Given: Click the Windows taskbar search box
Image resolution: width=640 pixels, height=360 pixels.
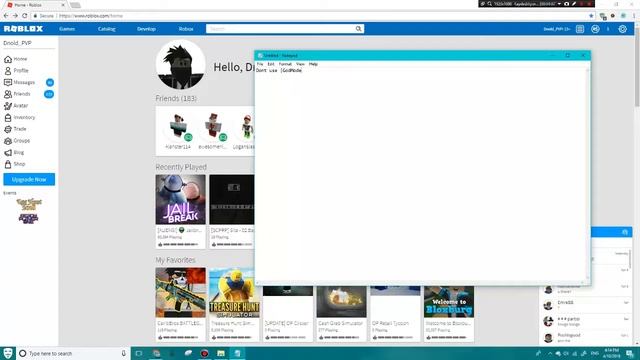Looking at the screenshot, I should [x=73, y=353].
